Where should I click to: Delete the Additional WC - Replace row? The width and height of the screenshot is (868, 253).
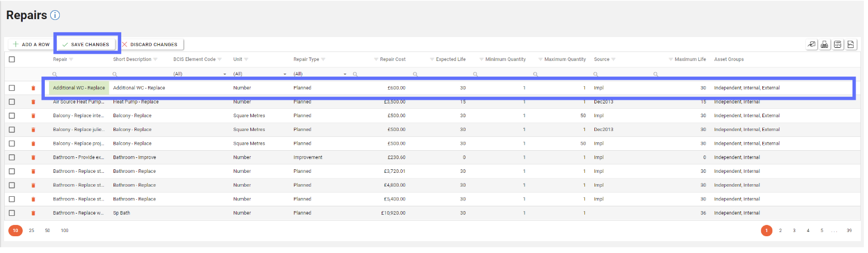click(x=33, y=88)
